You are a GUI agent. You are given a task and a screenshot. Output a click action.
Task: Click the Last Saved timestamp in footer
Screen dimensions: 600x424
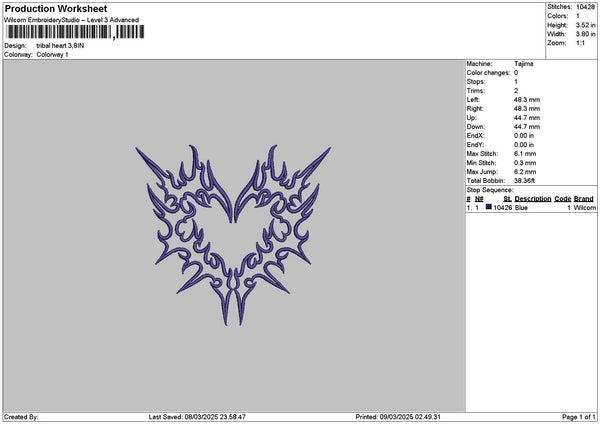click(196, 417)
